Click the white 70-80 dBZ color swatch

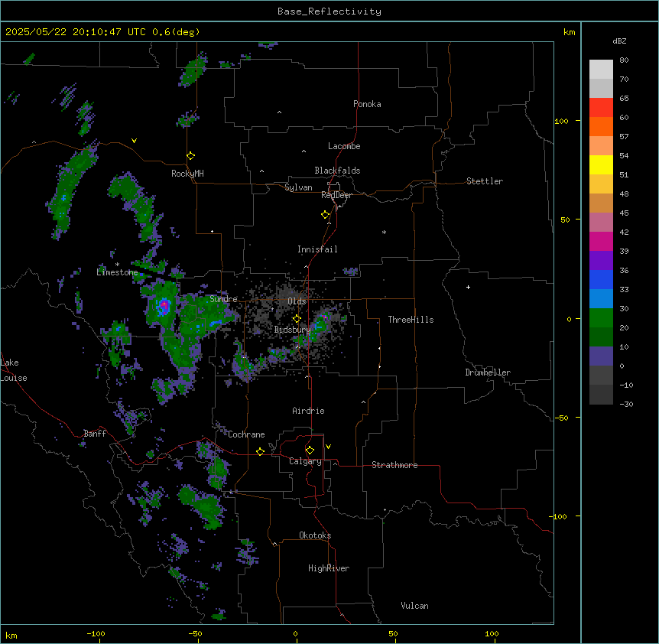point(601,70)
